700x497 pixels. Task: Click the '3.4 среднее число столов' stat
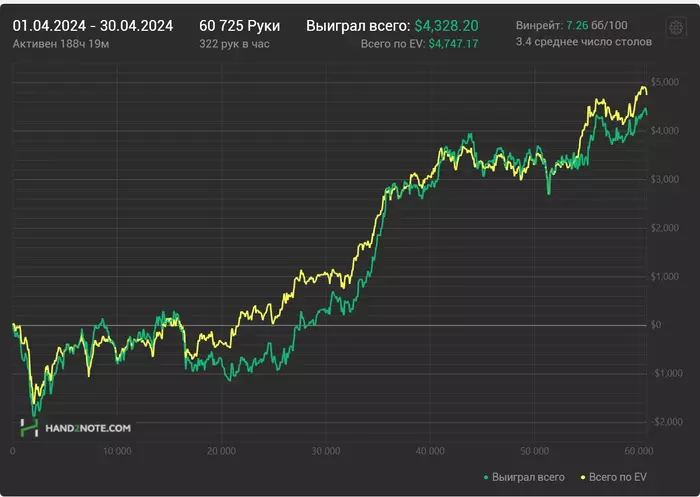click(x=583, y=42)
